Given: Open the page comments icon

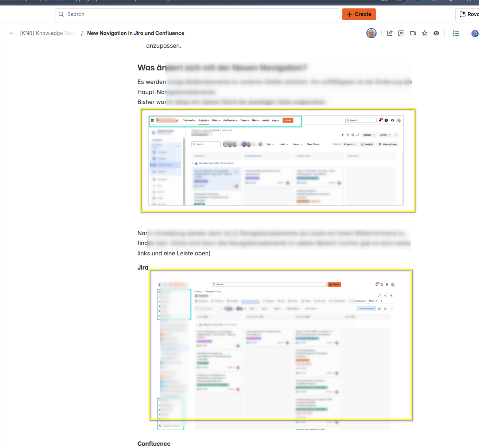Looking at the screenshot, I should 401,33.
